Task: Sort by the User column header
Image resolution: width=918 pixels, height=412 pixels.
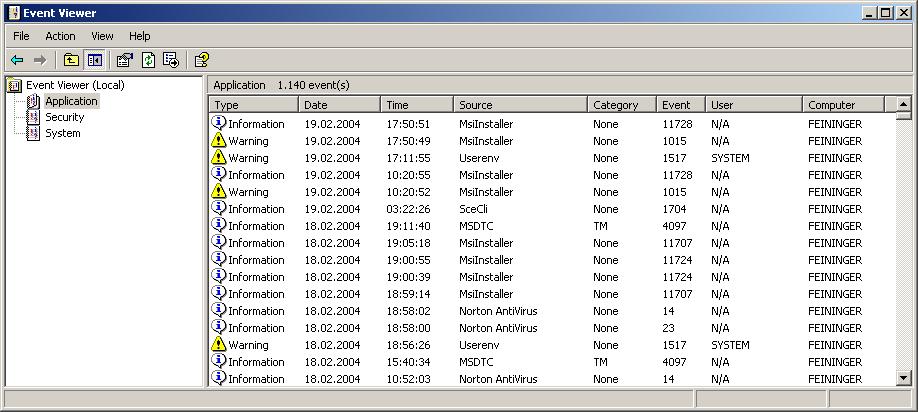Action: [754, 105]
